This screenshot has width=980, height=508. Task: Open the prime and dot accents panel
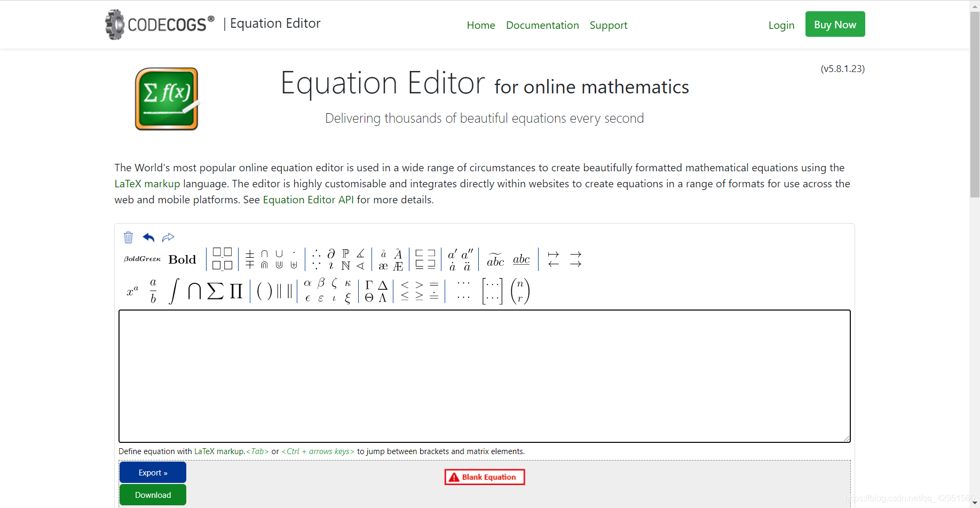coord(460,259)
